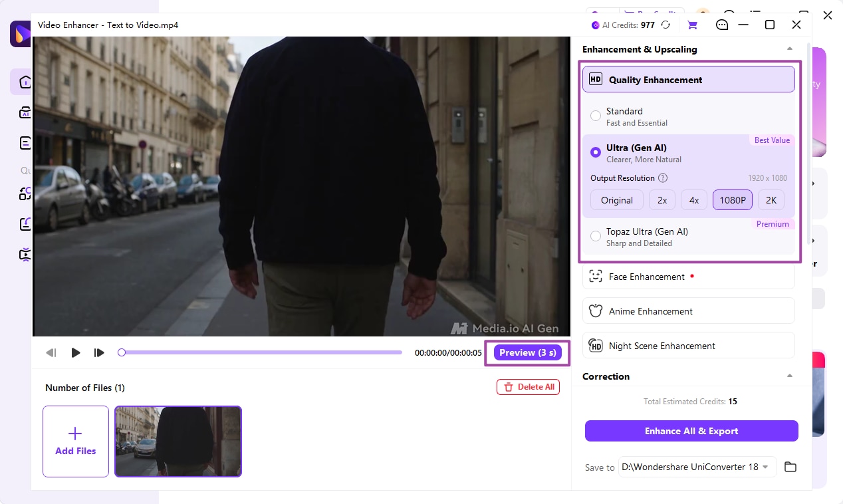This screenshot has height=504, width=843.
Task: Open Home in the UniConverter sidebar
Action: [24, 82]
